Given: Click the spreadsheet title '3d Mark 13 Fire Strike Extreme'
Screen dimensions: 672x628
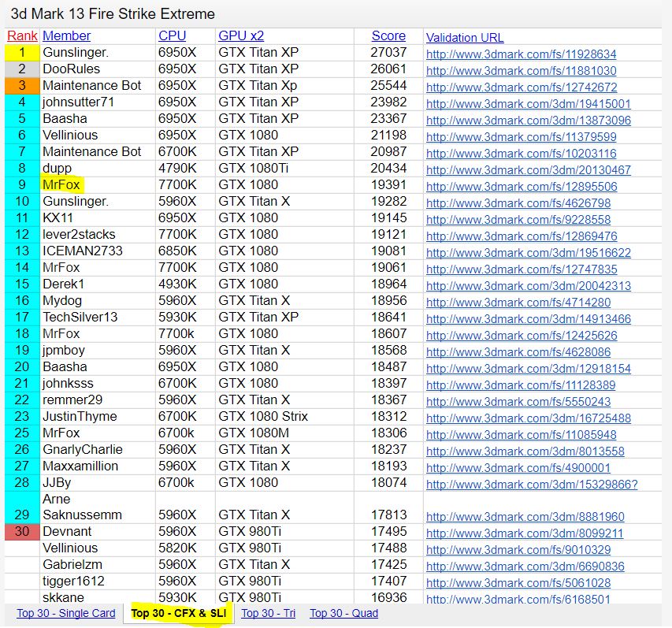Looking at the screenshot, I should (x=113, y=14).
